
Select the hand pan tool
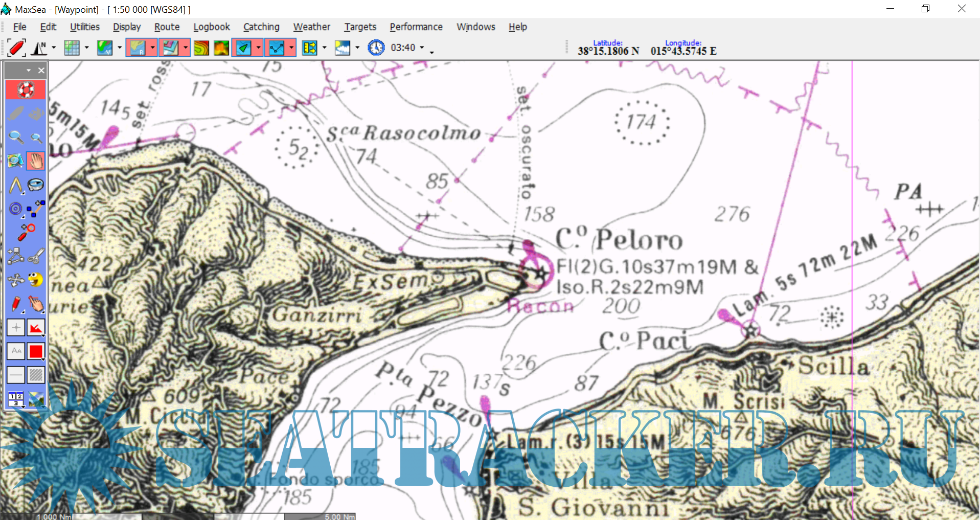(36, 161)
